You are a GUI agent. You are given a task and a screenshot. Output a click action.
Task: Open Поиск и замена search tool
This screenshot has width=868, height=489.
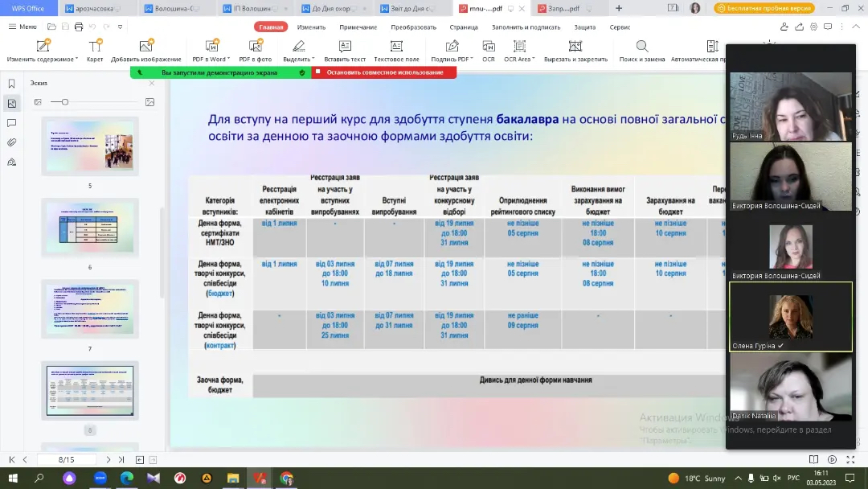642,47
